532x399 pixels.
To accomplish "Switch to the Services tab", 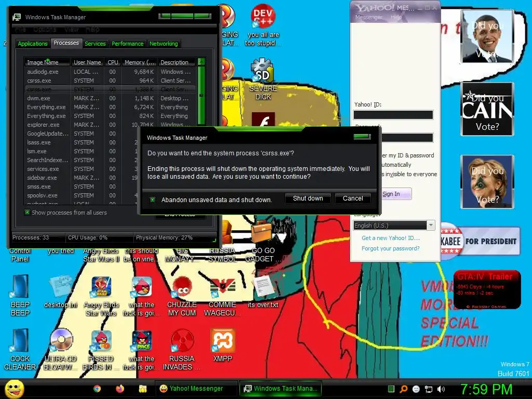I will tap(95, 44).
